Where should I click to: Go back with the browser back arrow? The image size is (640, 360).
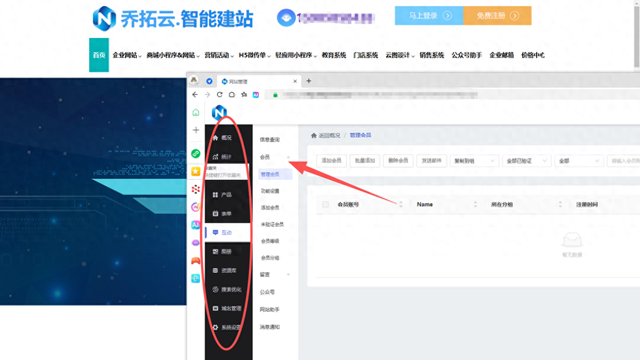pos(195,95)
